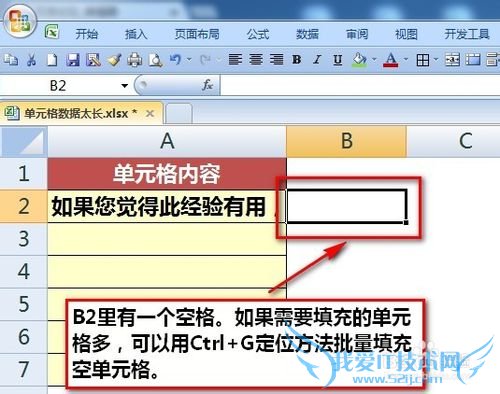
Task: Align text right
Action: pyautogui.click(x=277, y=60)
